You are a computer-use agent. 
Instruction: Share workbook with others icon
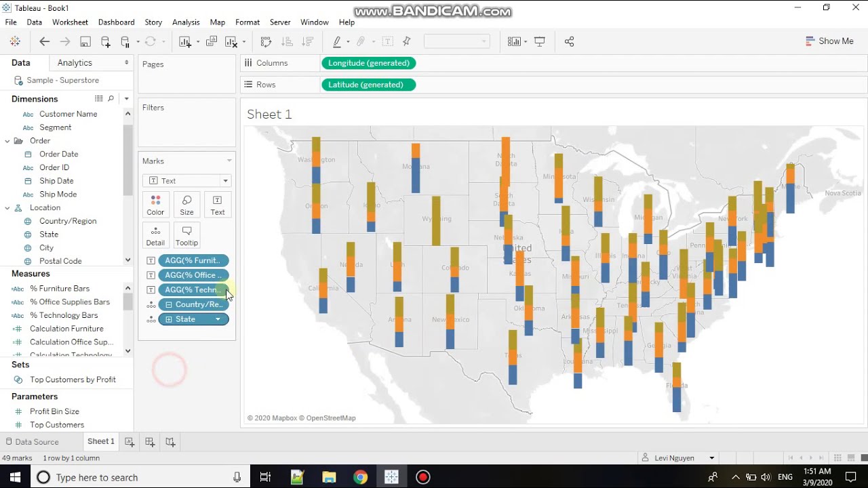tap(569, 41)
